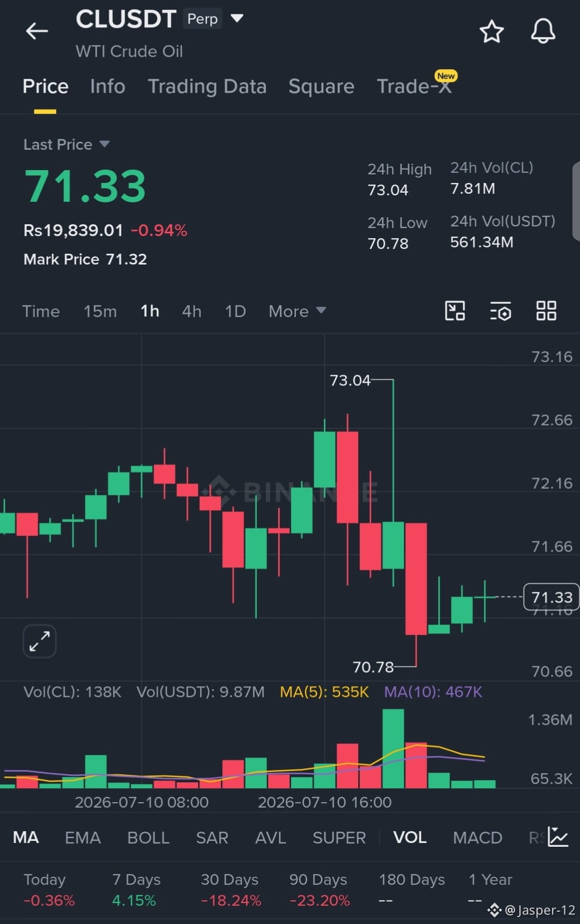Add CLUSDT to favorites with star icon

tap(491, 32)
